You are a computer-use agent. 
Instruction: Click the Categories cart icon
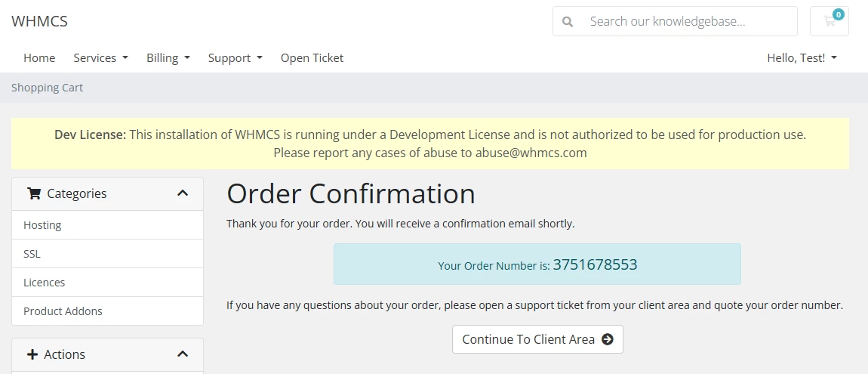pyautogui.click(x=34, y=193)
